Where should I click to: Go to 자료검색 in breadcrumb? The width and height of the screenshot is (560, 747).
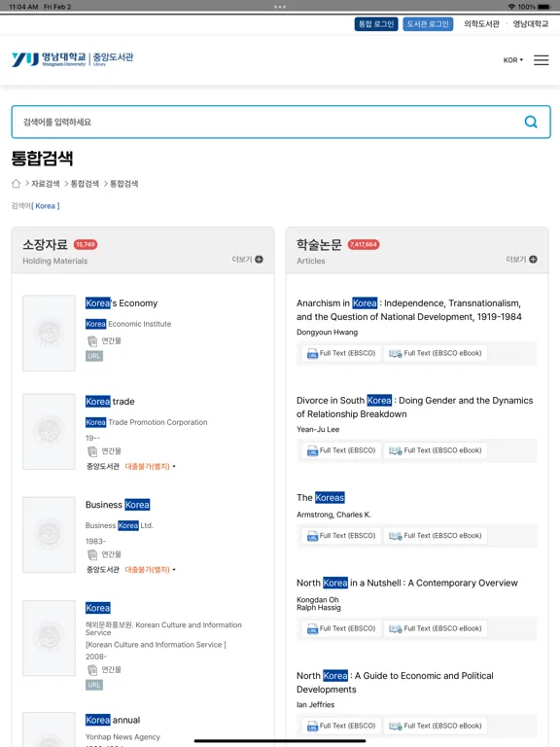[x=46, y=184]
